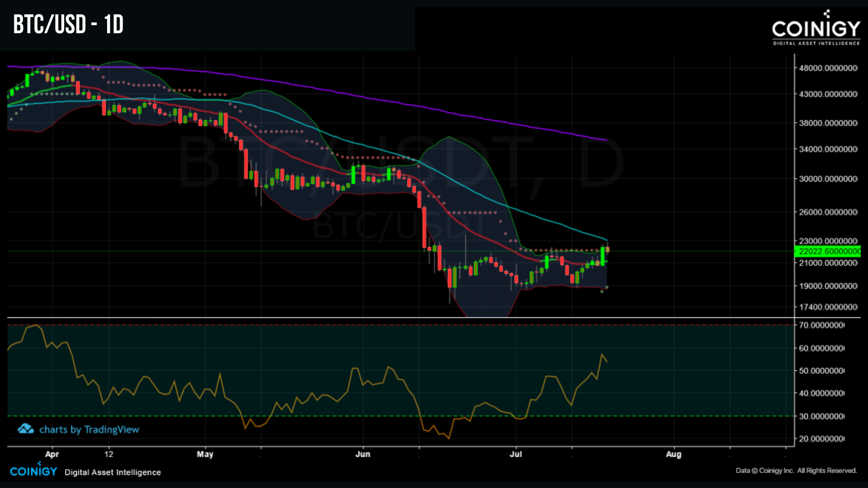Click the Jul label on time axis
The image size is (868, 488).
(516, 454)
